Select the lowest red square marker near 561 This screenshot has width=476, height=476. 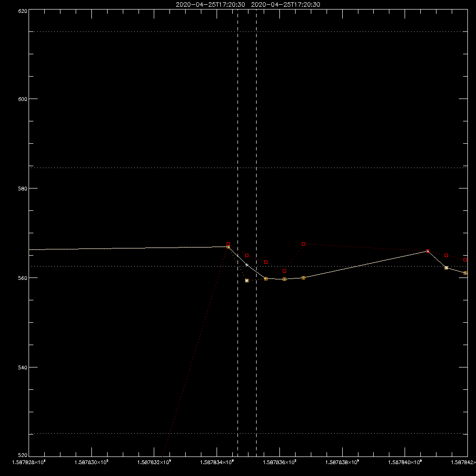pos(285,271)
